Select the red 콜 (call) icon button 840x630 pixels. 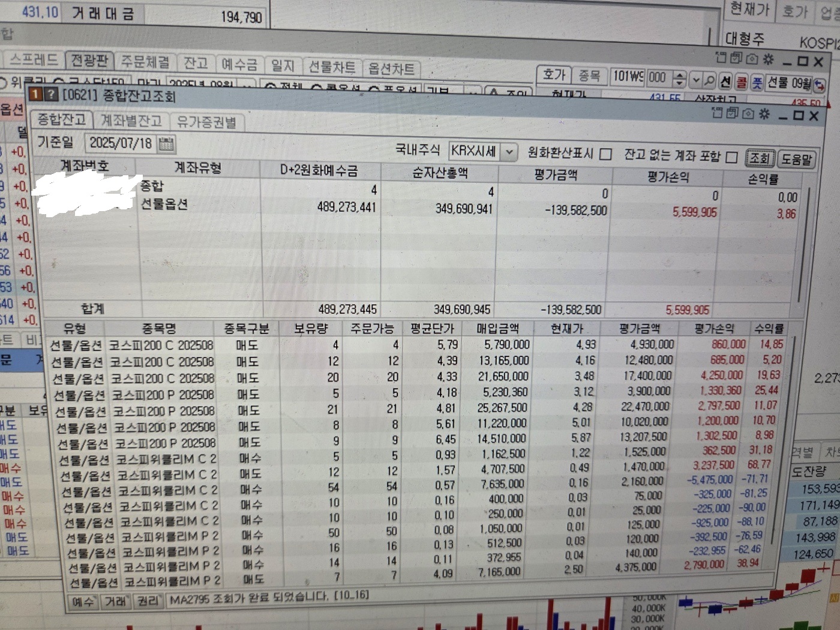click(742, 82)
